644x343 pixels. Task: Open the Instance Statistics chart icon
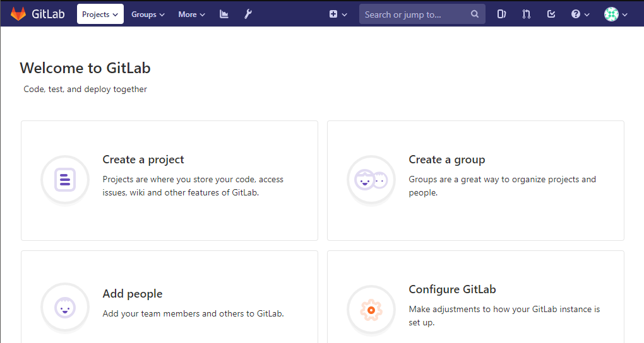[x=224, y=14]
